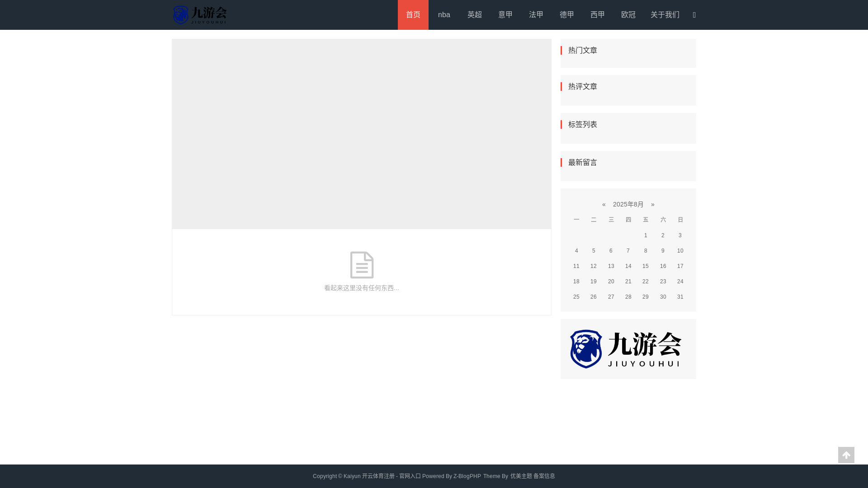Go to previous month in the calendar
Image resolution: width=868 pixels, height=488 pixels.
[x=604, y=204]
